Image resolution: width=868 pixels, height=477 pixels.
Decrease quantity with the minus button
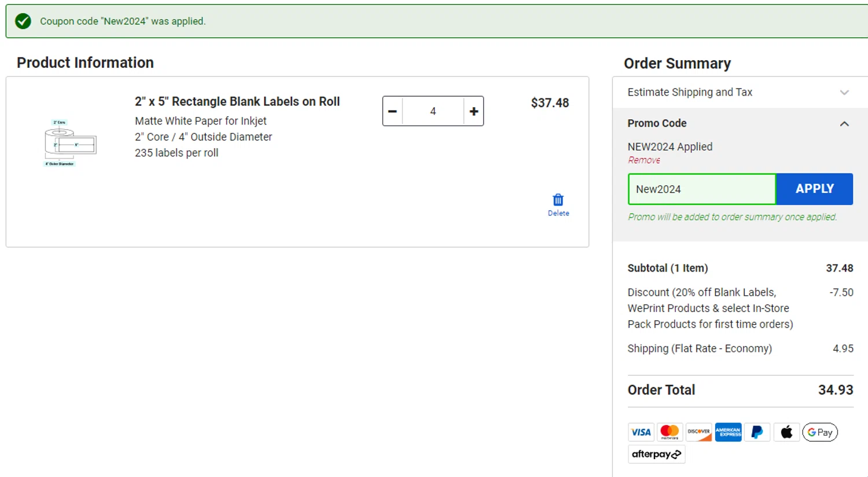click(x=392, y=111)
